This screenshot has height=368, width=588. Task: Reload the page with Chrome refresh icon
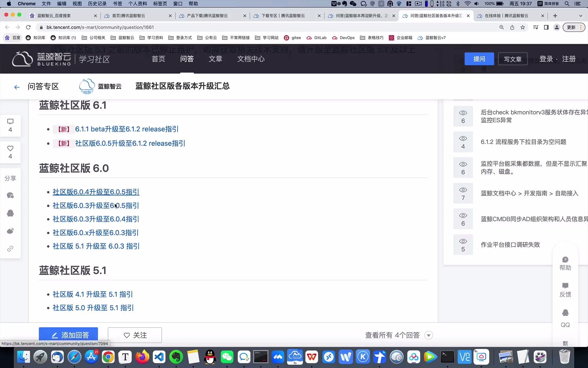[28, 27]
